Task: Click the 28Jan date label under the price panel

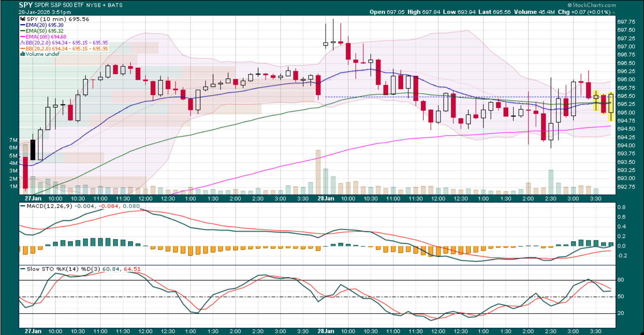Action: click(x=326, y=199)
